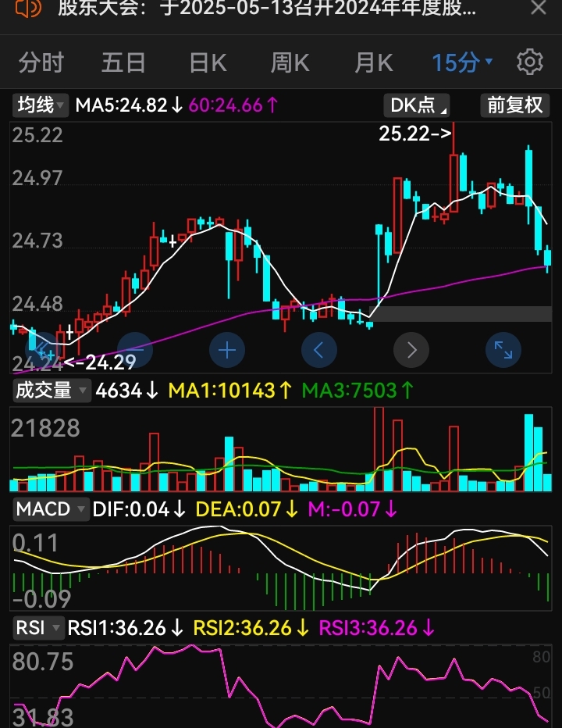Screen dimensions: 562x728
Task: Open the shareholder meeting announcement text
Action: pos(267,8)
